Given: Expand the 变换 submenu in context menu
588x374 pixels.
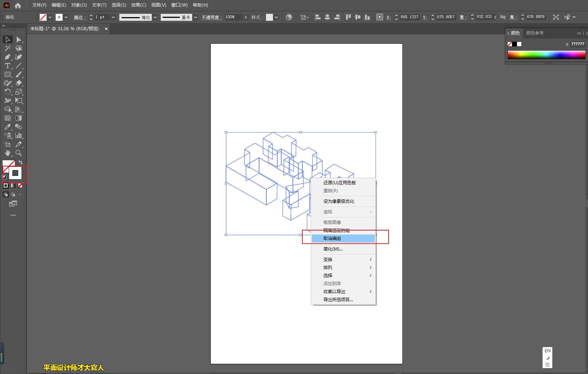Looking at the screenshot, I should (x=343, y=260).
